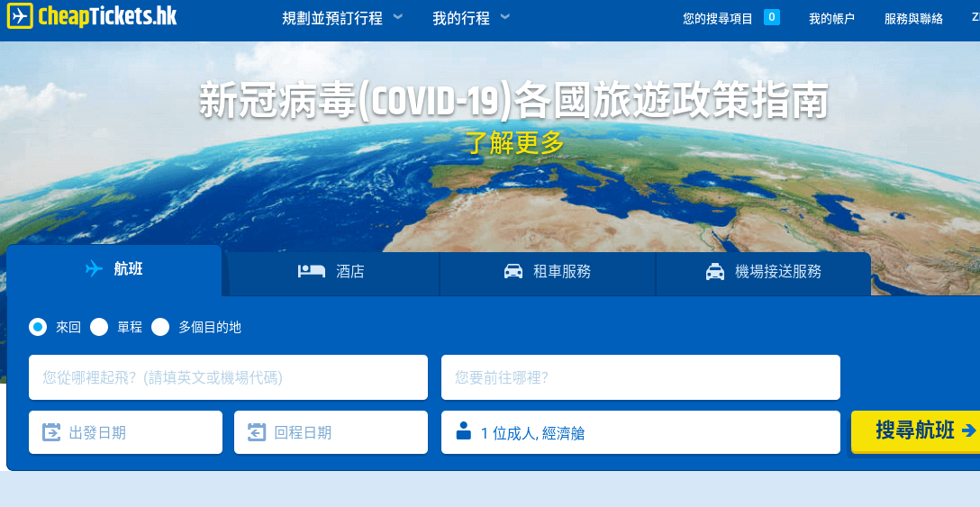This screenshot has height=507, width=980.
Task: Click the car icon for 租車服務
Action: click(x=513, y=271)
